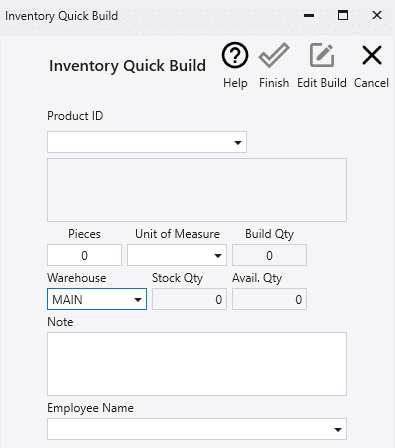Image resolution: width=395 pixels, height=448 pixels.
Task: Click the Avail. Qty field
Action: pyautogui.click(x=269, y=299)
